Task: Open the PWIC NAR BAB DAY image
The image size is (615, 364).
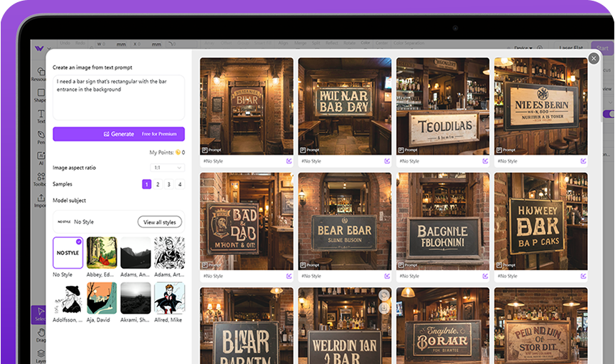Action: click(345, 106)
